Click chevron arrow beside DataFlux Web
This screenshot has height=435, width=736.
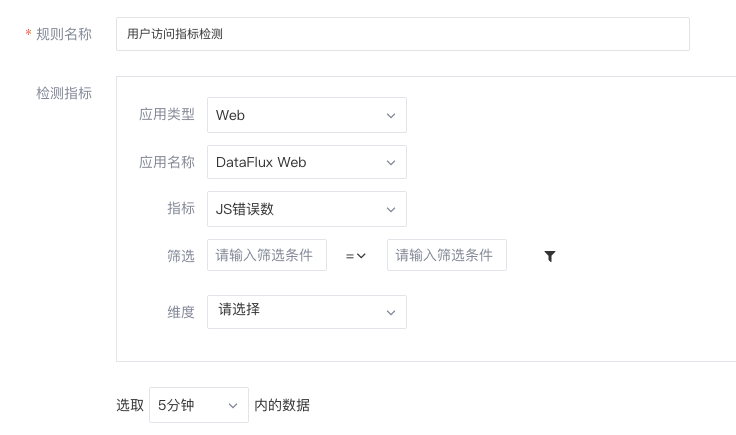coord(391,162)
